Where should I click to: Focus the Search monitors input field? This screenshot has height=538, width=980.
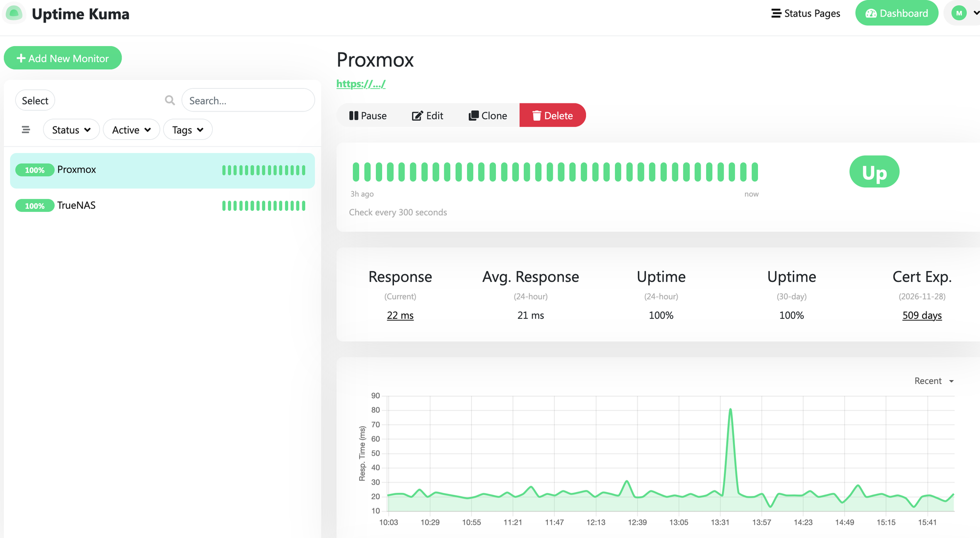pos(248,101)
